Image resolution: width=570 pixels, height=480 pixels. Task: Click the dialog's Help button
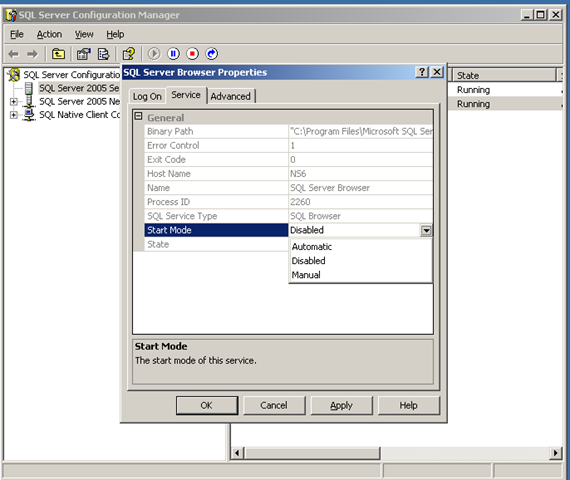409,405
